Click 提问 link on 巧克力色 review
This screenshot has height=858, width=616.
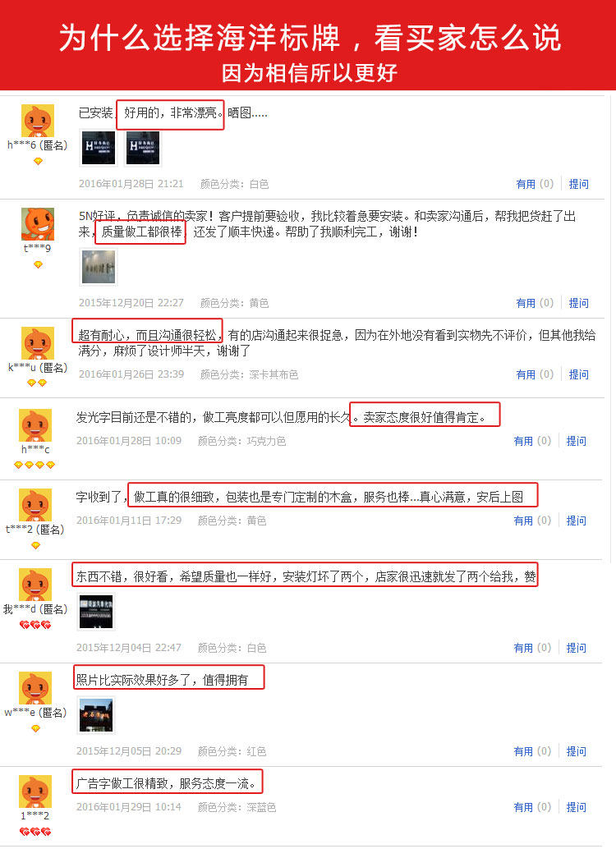click(x=576, y=440)
